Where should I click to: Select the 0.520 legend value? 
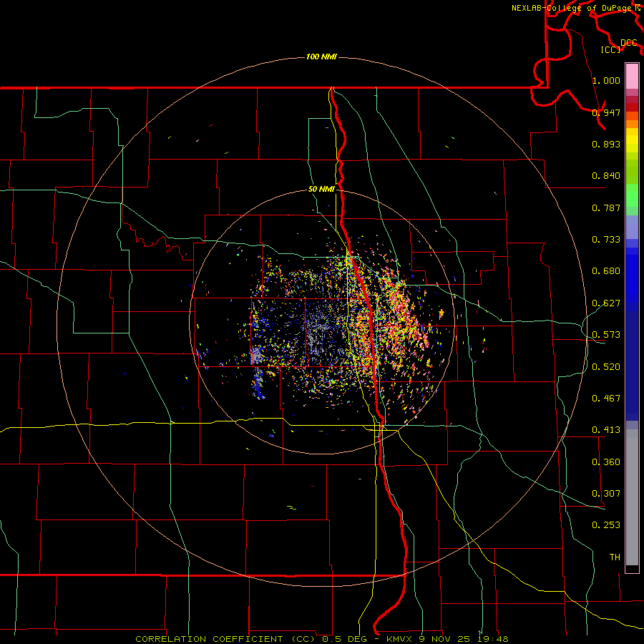(x=606, y=367)
